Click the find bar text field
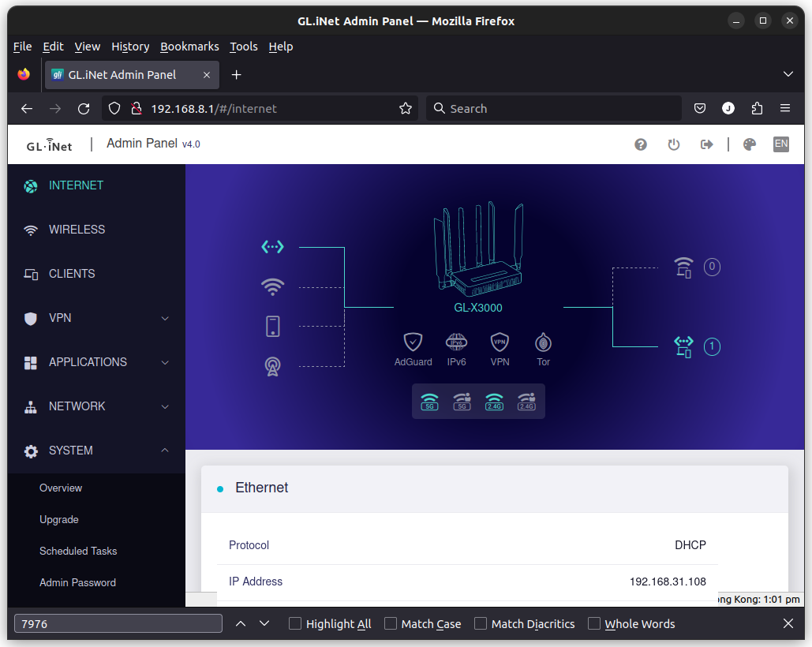812x647 pixels. [118, 623]
